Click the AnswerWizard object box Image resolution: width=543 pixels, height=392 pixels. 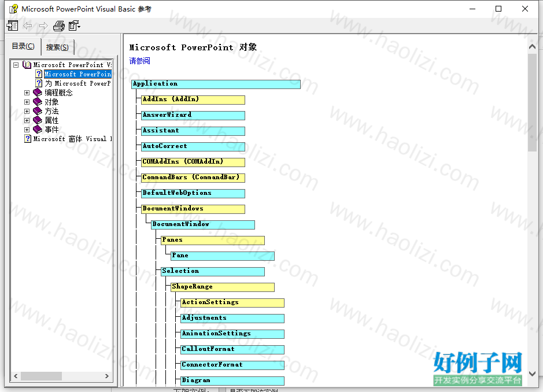pos(193,115)
